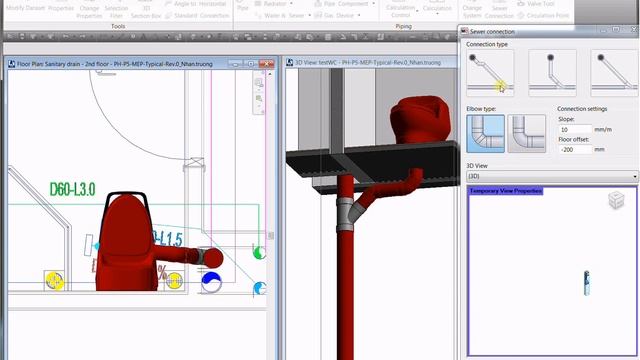Click upper zoom icon in floor plan navigation bar
The width and height of the screenshot is (640, 360).
(259, 83)
